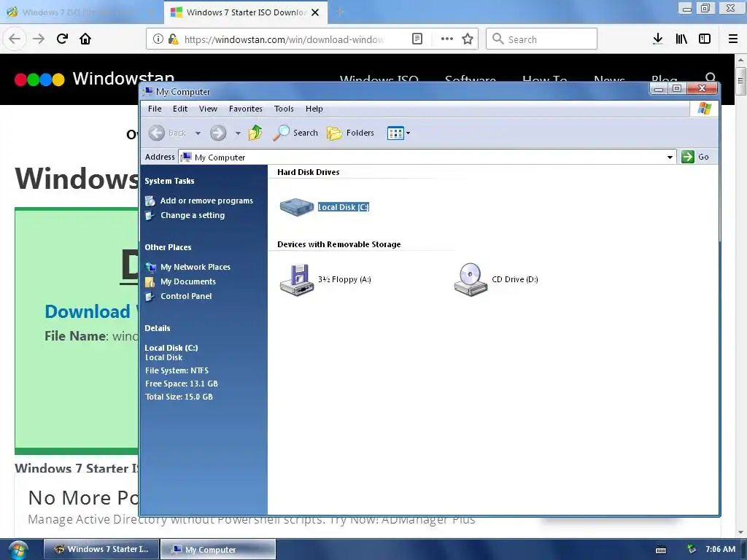Click the browser URL address field
Screen dimensions: 747x560
pos(285,39)
